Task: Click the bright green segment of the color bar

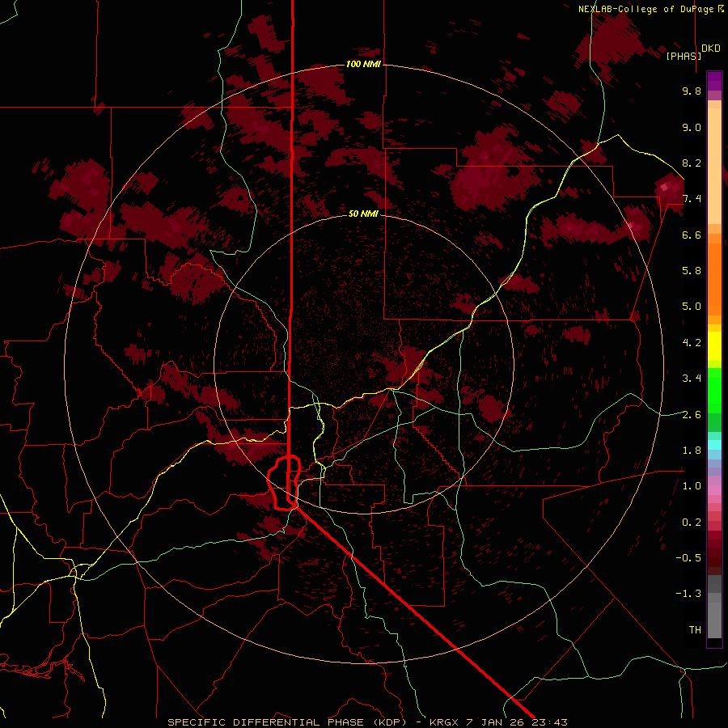Action: pyautogui.click(x=714, y=391)
